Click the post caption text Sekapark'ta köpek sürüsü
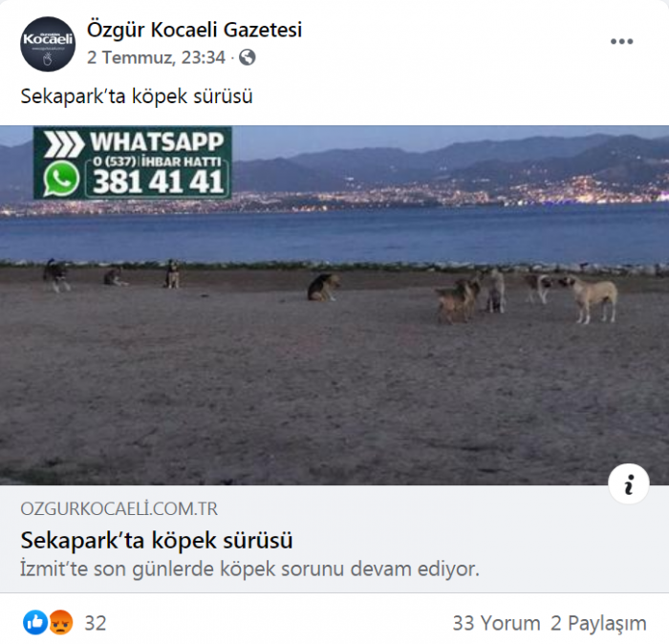 coord(137,96)
